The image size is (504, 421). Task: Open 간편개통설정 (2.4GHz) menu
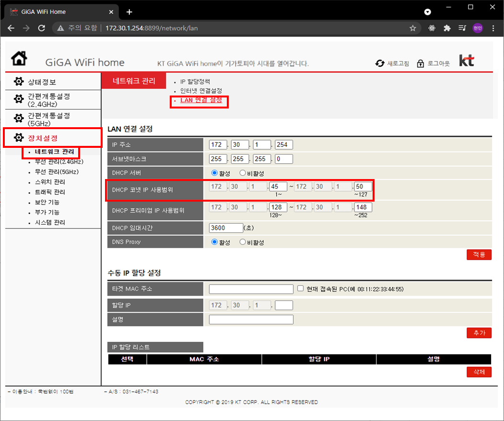pos(49,100)
